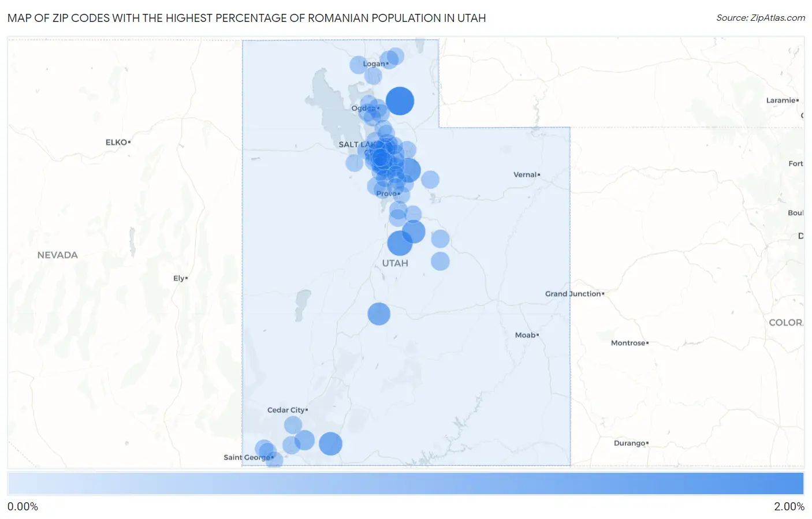
Task: Click the NEVADA state label
Action: tap(57, 255)
